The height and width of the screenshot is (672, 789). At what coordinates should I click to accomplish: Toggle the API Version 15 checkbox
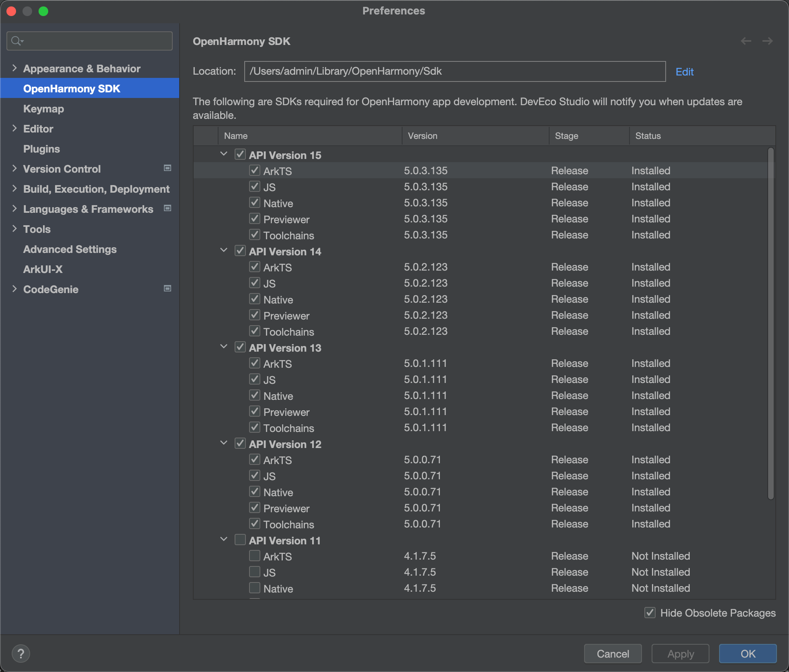click(240, 155)
